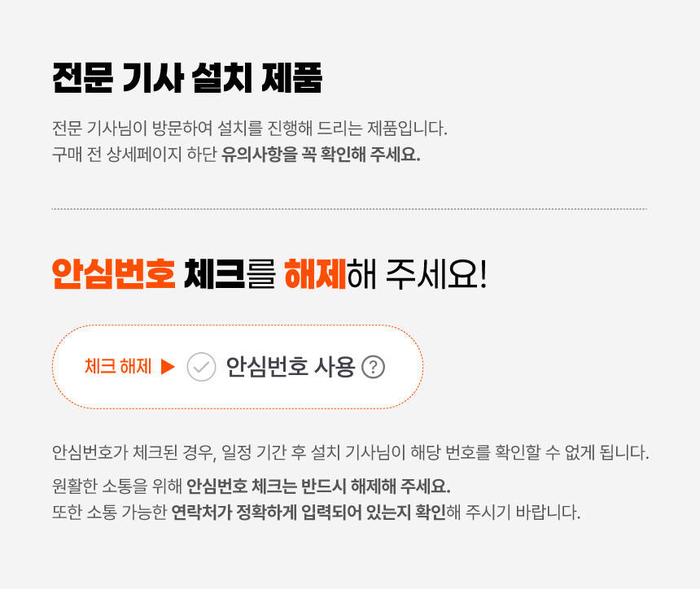Click bold text 유의사항을 꼭 확인해 주세요
700x589 pixels.
pyautogui.click(x=321, y=155)
